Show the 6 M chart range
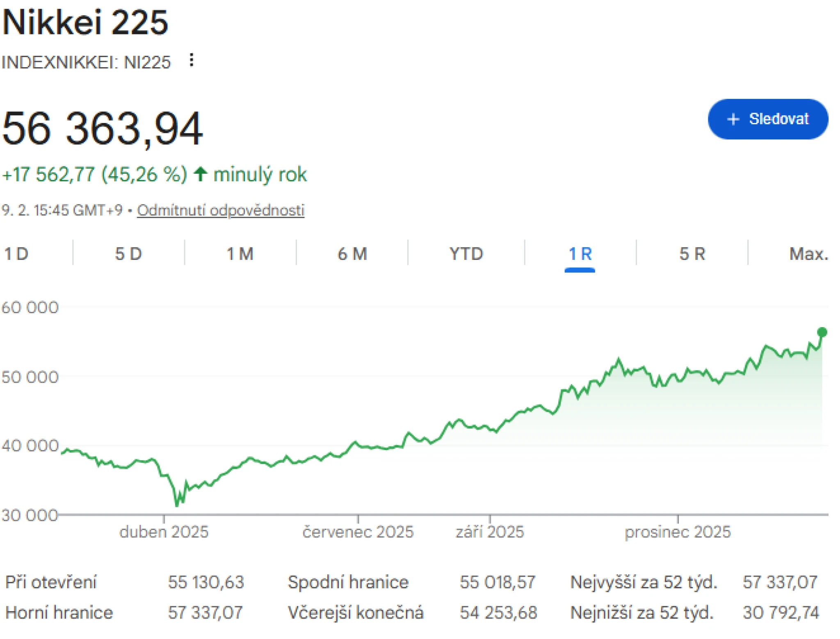Screen dimensions: 840x639 [352, 254]
